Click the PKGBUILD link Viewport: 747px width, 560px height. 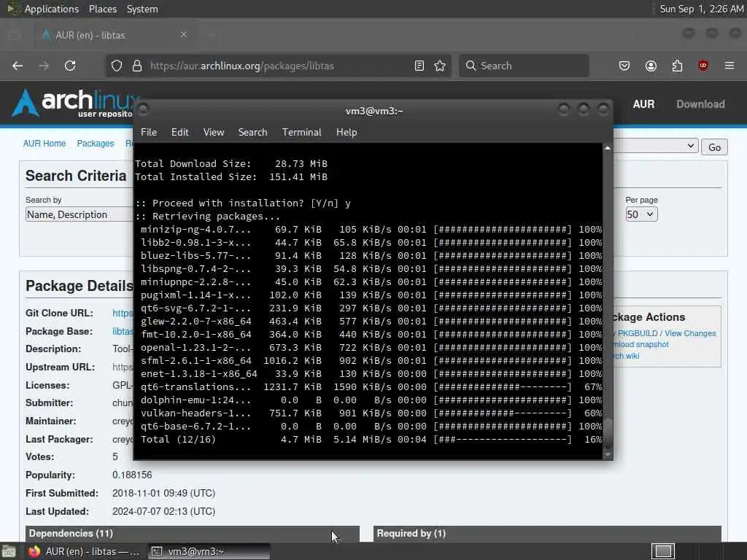tap(638, 333)
